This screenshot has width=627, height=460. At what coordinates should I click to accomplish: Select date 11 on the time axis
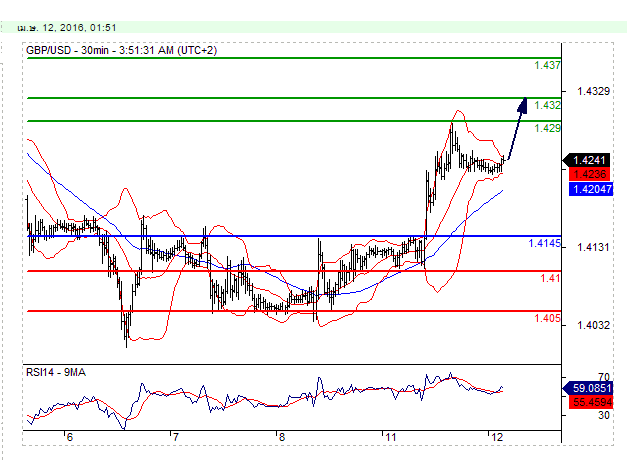click(x=390, y=437)
